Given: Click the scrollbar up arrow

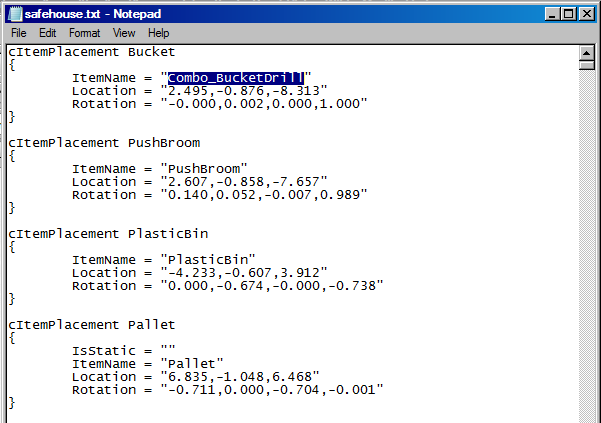Looking at the screenshot, I should pos(586,53).
